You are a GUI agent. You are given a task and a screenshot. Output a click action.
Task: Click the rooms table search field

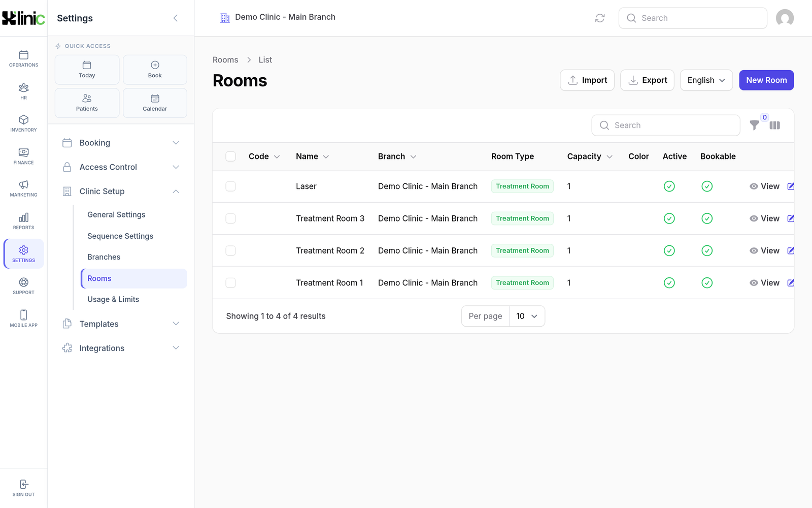coord(666,125)
